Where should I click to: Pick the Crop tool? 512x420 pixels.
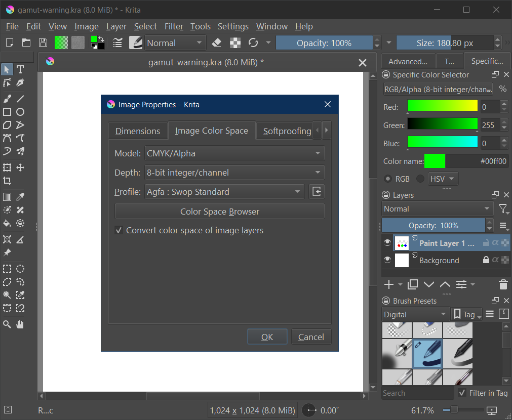(x=7, y=181)
